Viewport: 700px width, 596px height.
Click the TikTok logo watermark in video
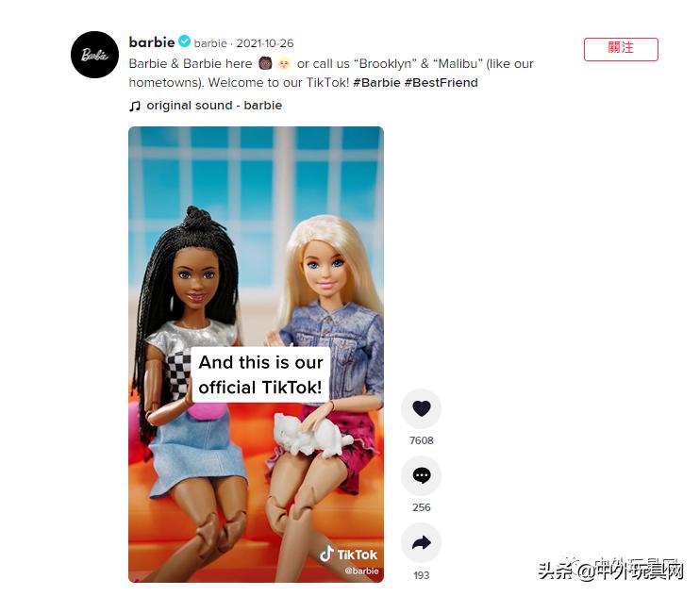[x=349, y=555]
